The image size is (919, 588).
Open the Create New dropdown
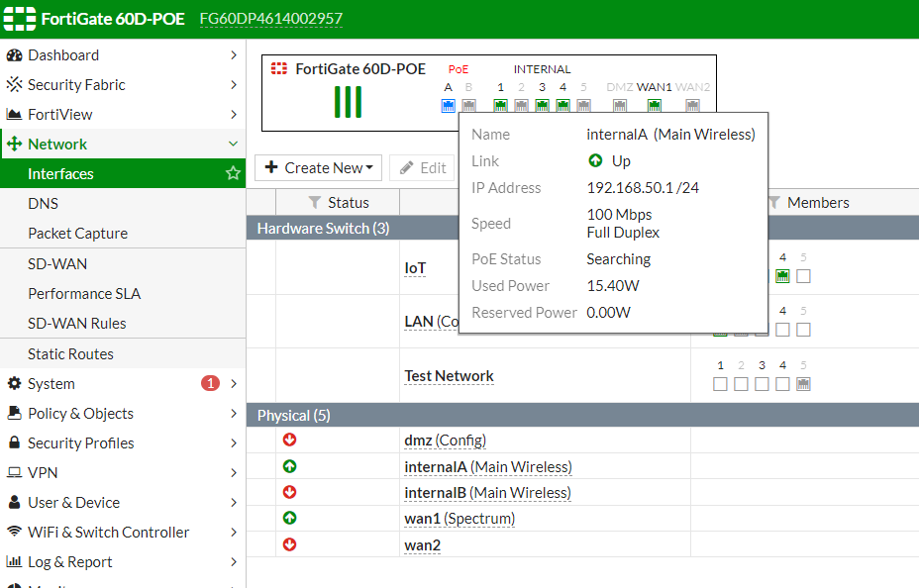(x=318, y=167)
